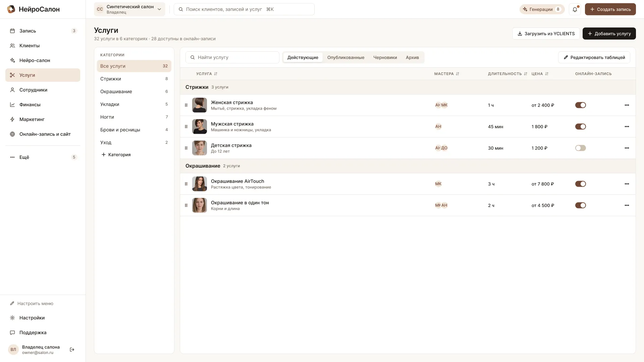Turn off online booking for Окрашивание AirTouch
The width and height of the screenshot is (644, 362).
(x=580, y=184)
